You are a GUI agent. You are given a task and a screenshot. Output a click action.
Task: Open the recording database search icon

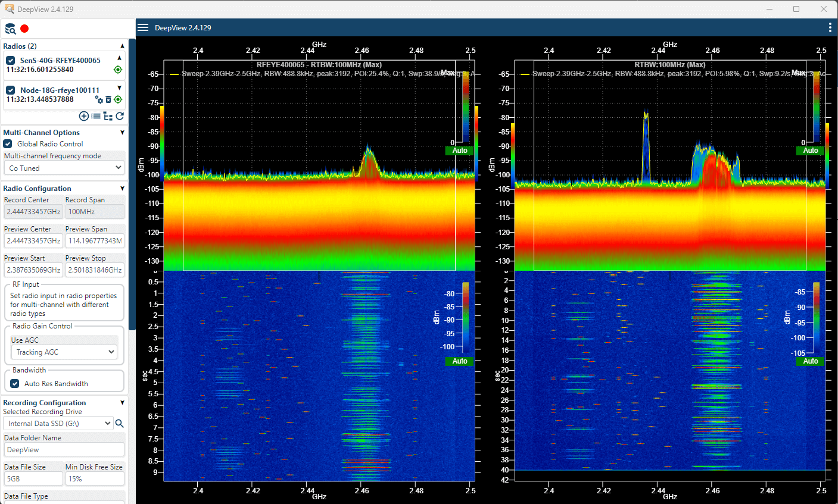10,28
